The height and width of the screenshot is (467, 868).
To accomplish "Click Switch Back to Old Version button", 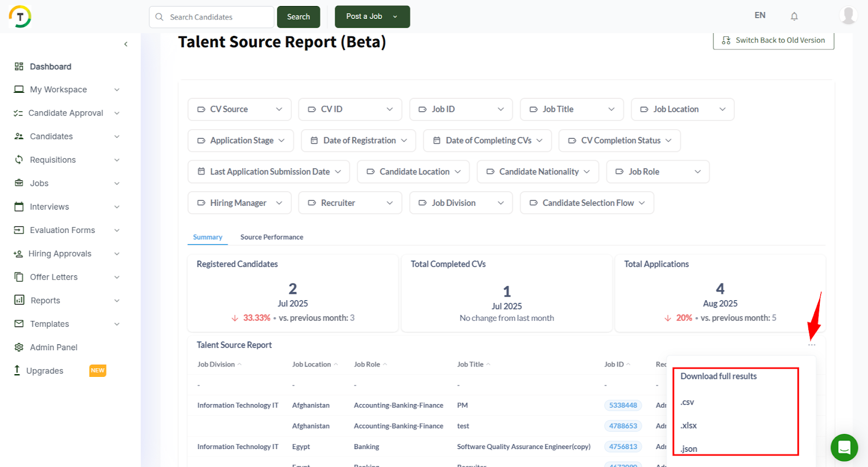I will click(773, 40).
